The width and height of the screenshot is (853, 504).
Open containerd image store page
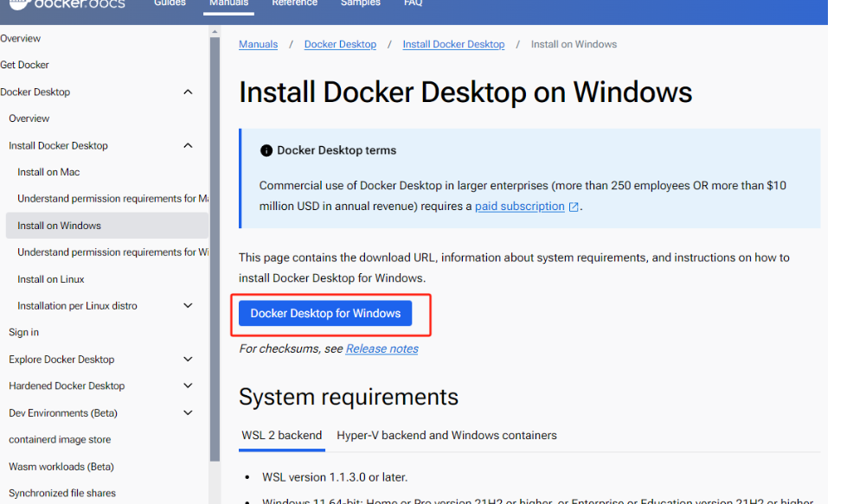(x=60, y=439)
